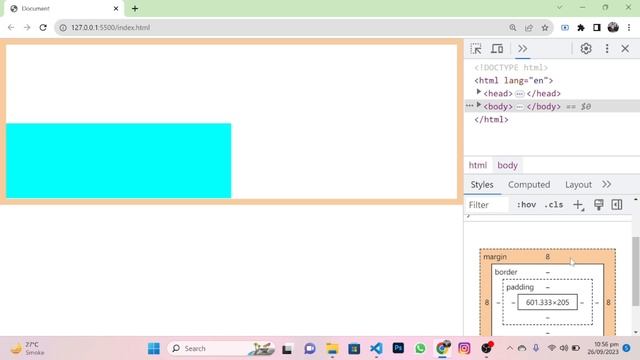Select the html lang="en" line
640x360 pixels.
513,80
